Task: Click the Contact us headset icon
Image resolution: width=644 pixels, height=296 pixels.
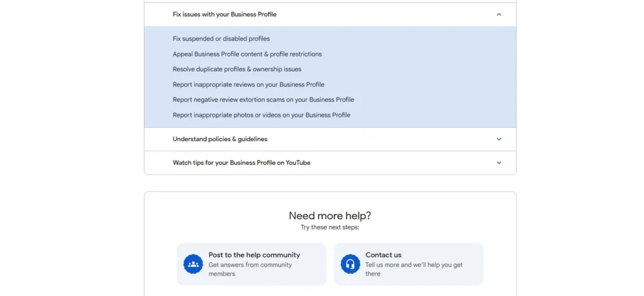Action: 350,264
